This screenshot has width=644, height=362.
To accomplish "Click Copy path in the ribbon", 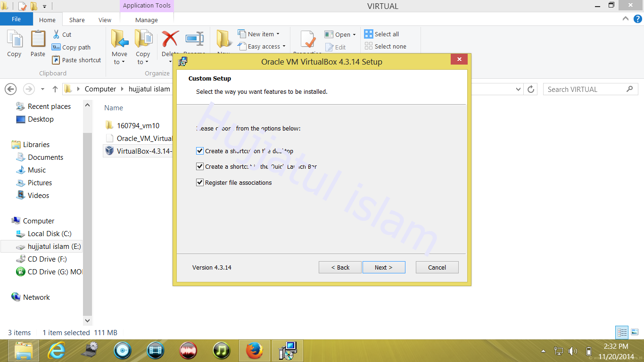I will pos(71,47).
